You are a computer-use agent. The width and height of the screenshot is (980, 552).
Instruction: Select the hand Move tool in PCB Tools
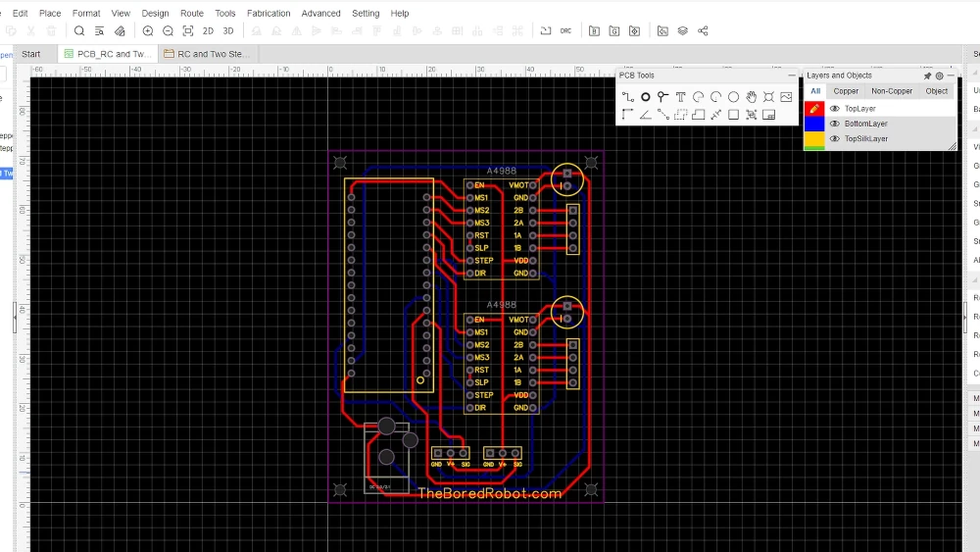pyautogui.click(x=751, y=97)
